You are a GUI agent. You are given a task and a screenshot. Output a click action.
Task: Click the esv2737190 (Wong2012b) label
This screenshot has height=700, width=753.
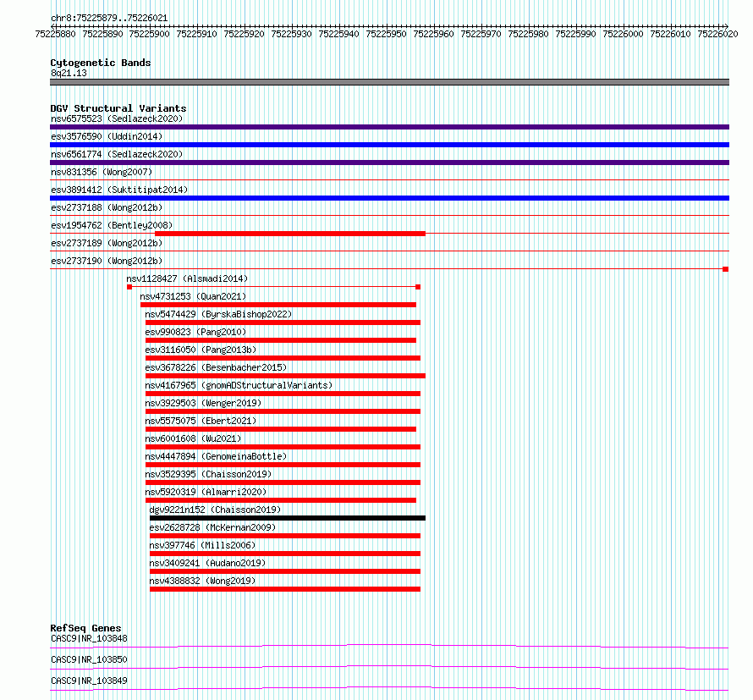[107, 261]
